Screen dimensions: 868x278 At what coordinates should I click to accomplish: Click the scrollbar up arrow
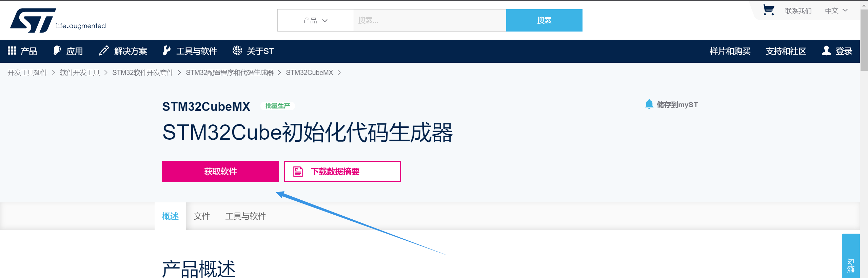(864, 5)
